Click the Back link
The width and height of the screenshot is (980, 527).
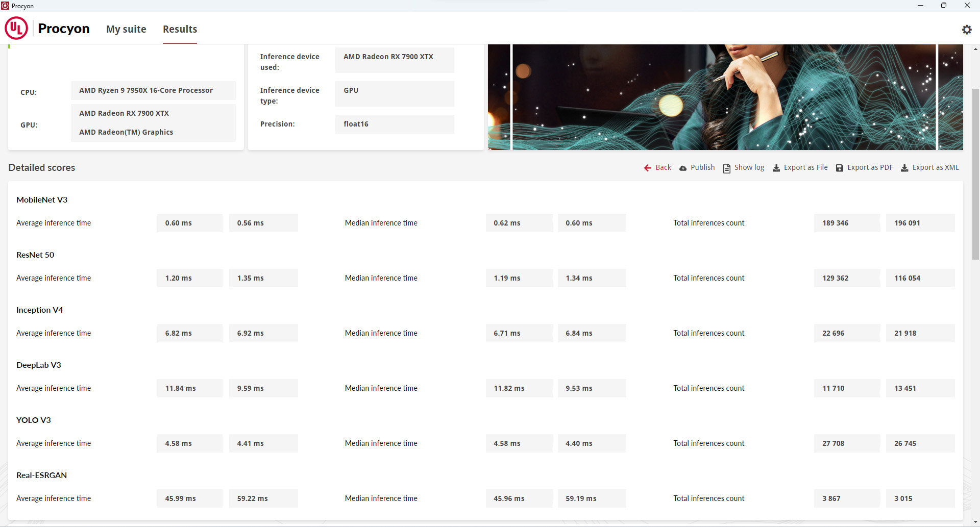(663, 167)
